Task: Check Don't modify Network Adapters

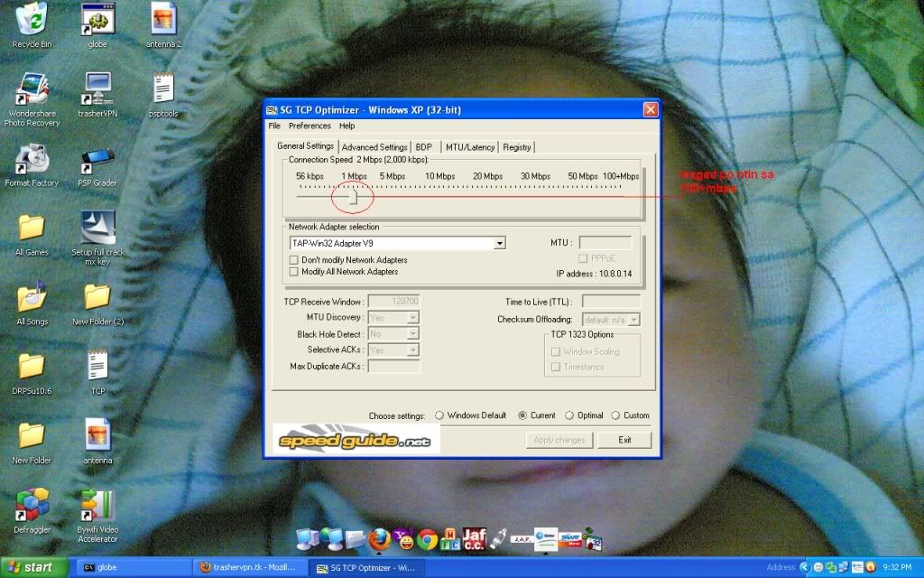Action: (294, 260)
